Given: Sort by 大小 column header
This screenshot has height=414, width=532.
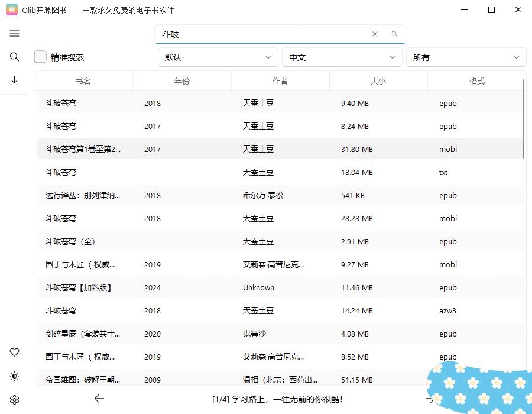Looking at the screenshot, I should [378, 81].
